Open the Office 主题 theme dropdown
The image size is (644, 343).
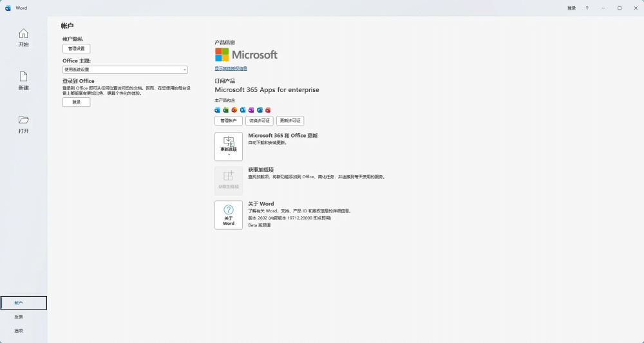126,70
